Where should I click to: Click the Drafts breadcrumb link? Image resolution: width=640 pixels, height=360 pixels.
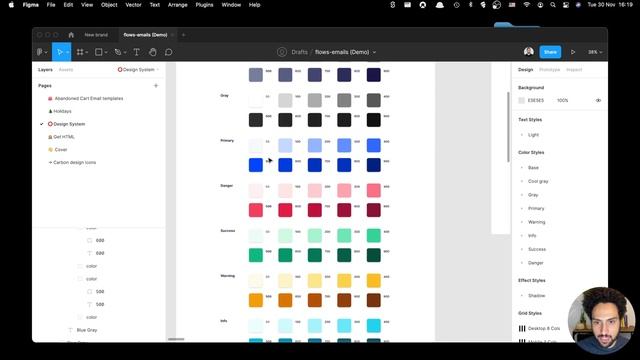[x=299, y=52]
